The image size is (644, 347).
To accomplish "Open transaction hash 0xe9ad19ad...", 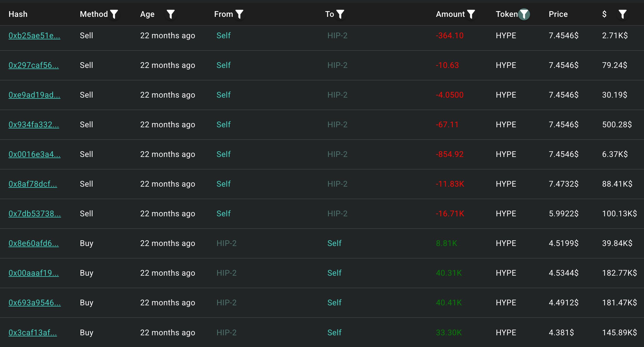I will click(x=34, y=95).
